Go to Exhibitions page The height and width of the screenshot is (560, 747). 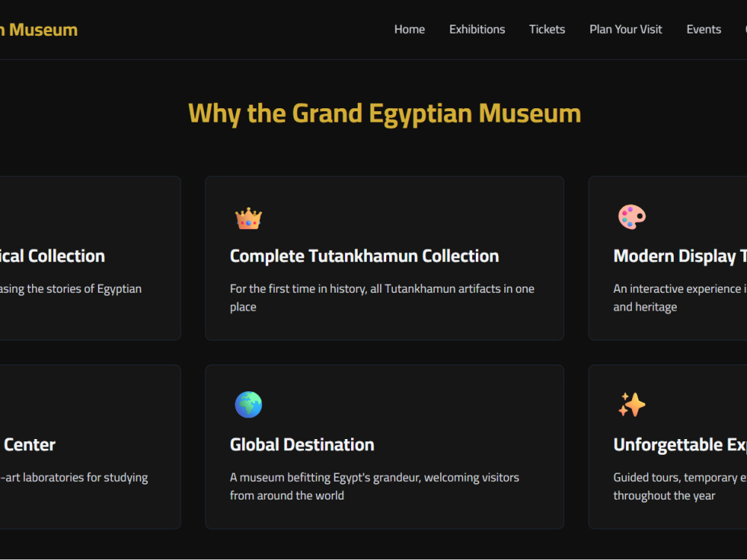(x=477, y=30)
